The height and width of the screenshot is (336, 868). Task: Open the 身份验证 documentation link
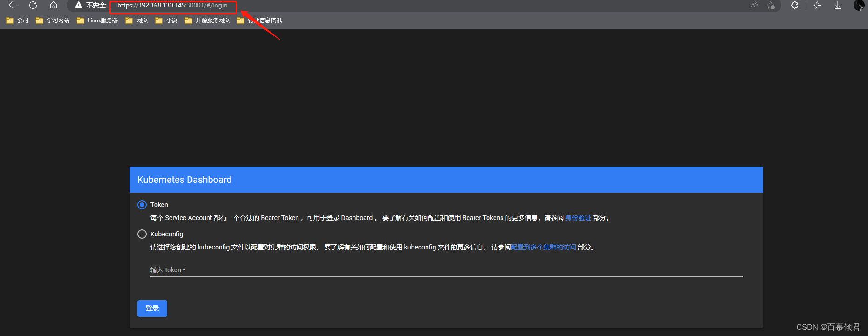[578, 218]
